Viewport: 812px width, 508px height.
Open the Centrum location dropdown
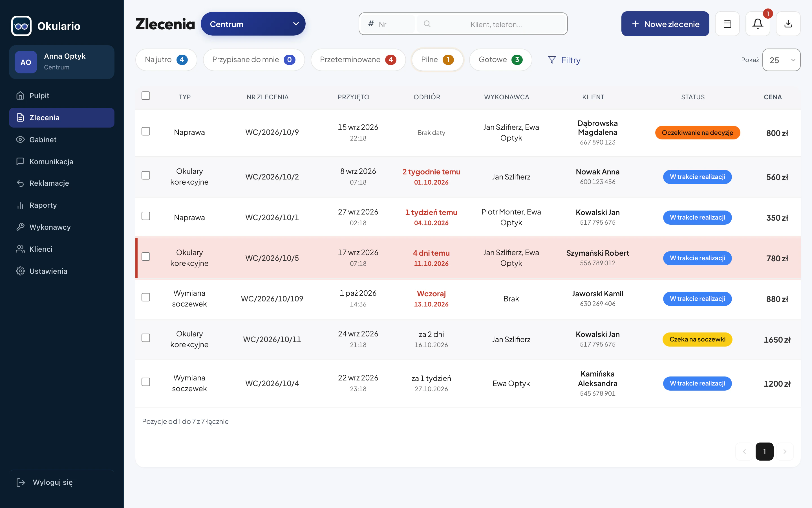253,24
